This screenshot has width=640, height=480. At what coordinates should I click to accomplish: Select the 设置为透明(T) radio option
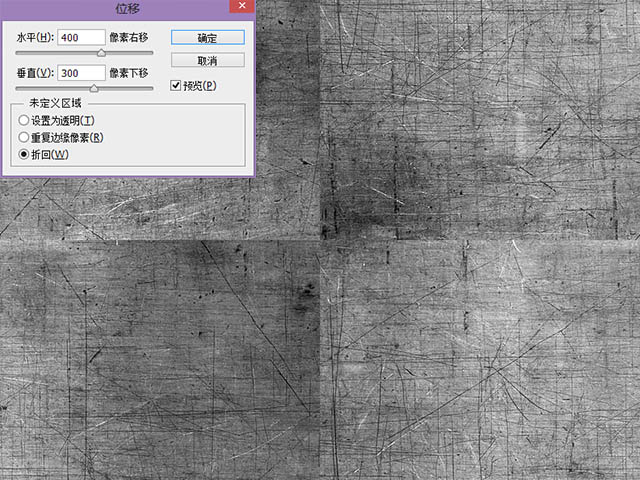pos(24,121)
